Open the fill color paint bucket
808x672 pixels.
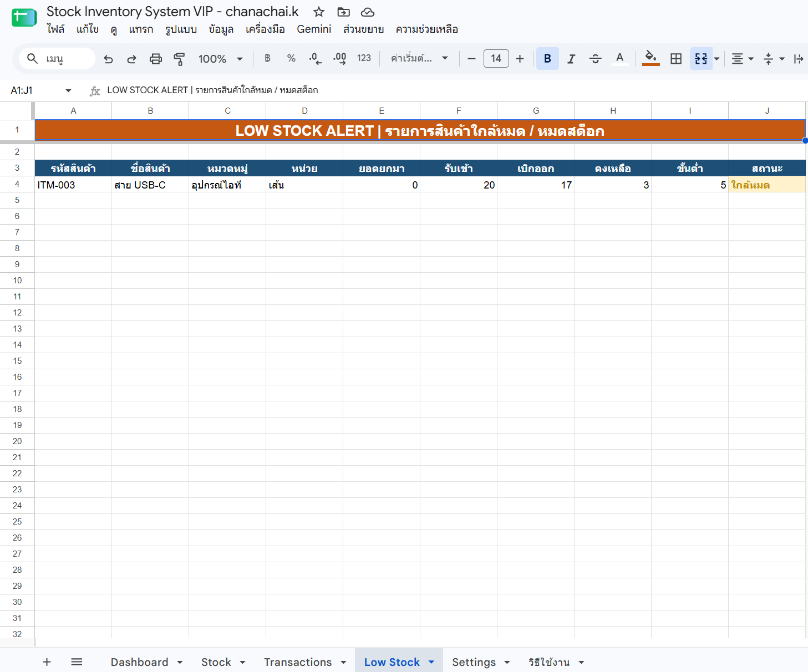pyautogui.click(x=651, y=58)
